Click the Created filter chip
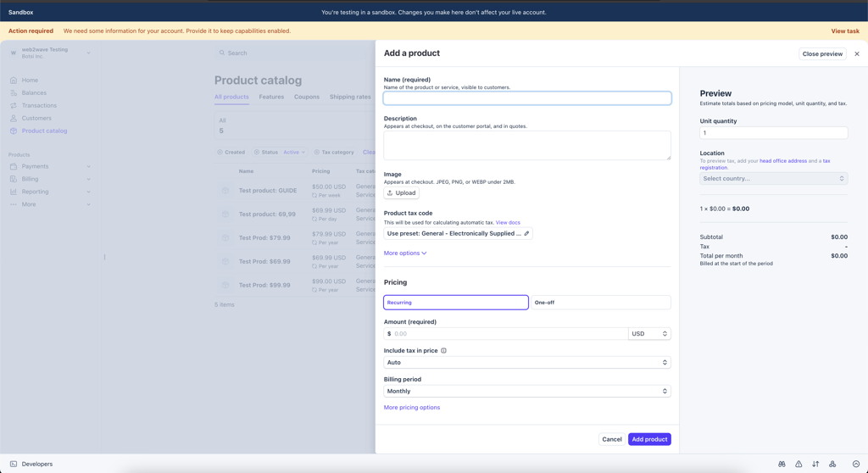The image size is (868, 473). coord(231,152)
